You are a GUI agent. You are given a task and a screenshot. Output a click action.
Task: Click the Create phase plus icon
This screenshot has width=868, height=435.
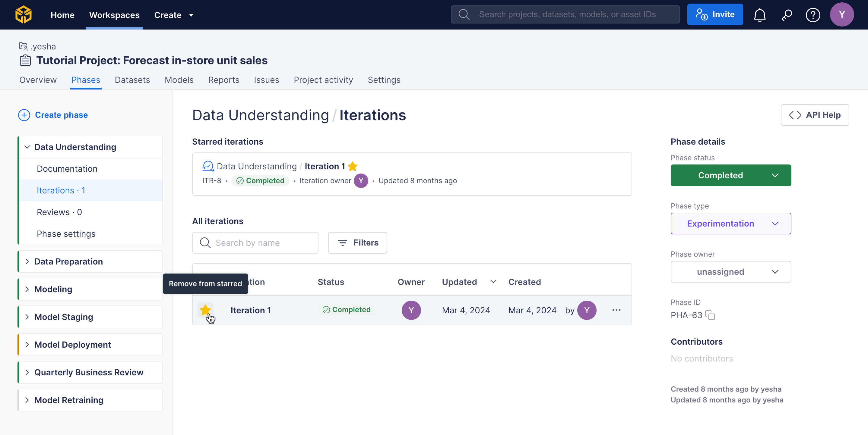[x=24, y=115]
